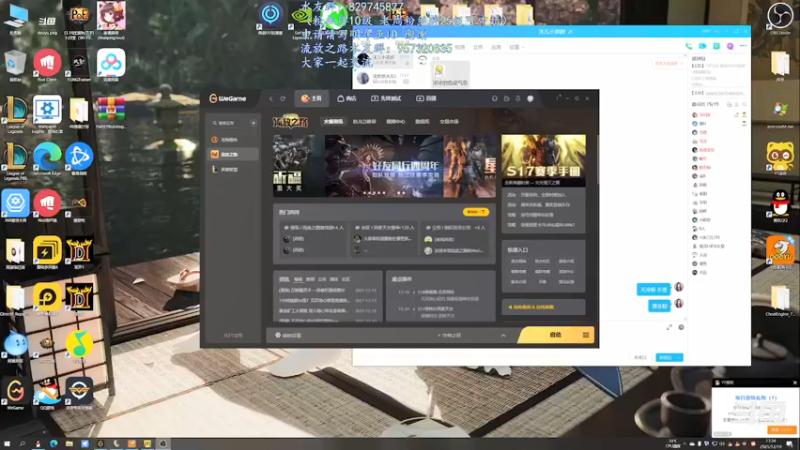Click the folder icon in WeGame header
Viewport: 800px width, 450px height.
tap(507, 98)
